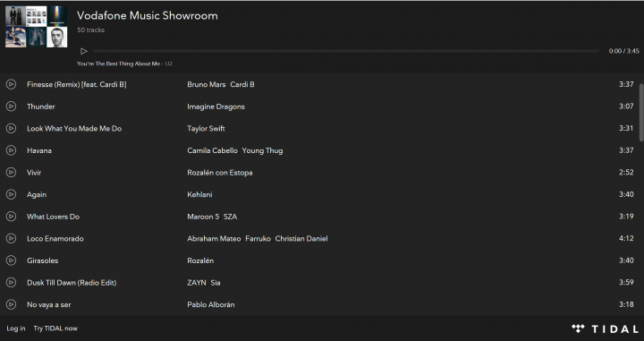Open artist Rozalén on Girasoles row
This screenshot has width=644, height=341.
(x=200, y=260)
